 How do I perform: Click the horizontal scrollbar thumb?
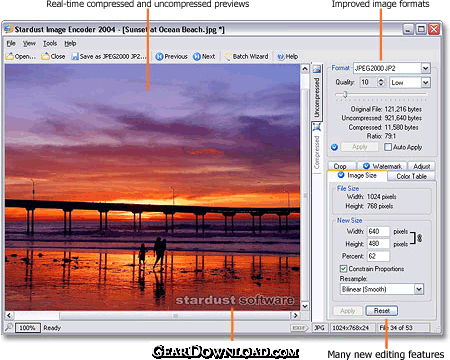coord(175,315)
